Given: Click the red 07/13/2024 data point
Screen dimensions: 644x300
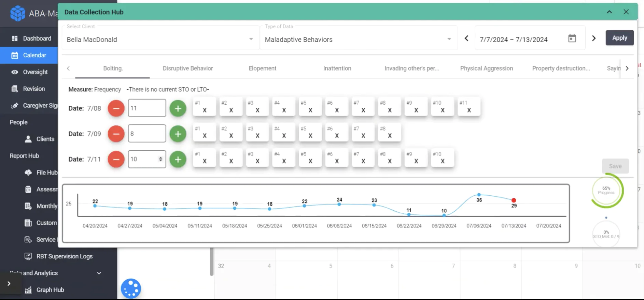Looking at the screenshot, I should point(514,200).
